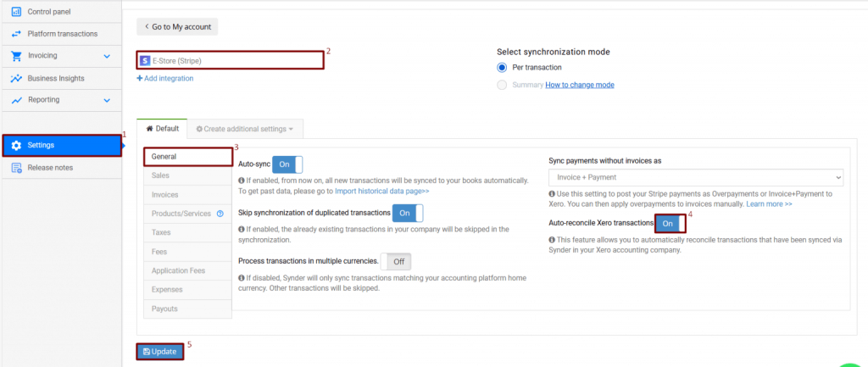868x367 pixels.
Task: Open Release notes in the sidebar
Action: (x=61, y=168)
